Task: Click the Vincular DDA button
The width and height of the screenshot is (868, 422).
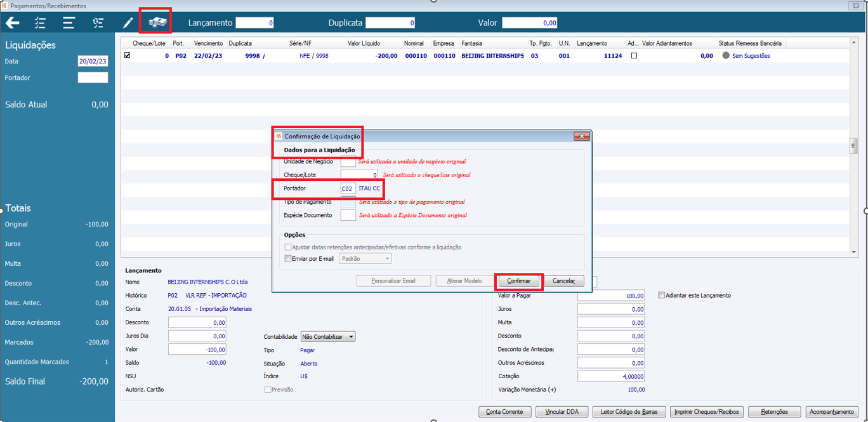Action: [x=562, y=412]
